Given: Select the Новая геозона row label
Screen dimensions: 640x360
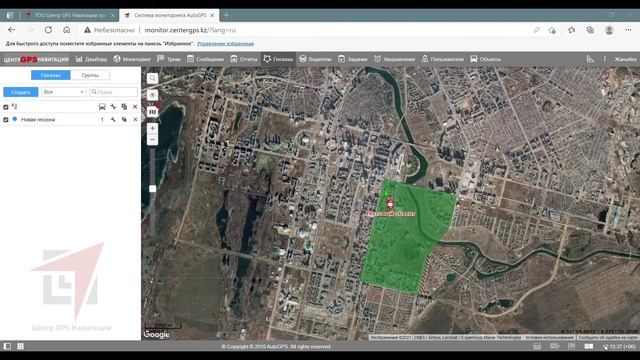Looking at the screenshot, I should [x=38, y=120].
